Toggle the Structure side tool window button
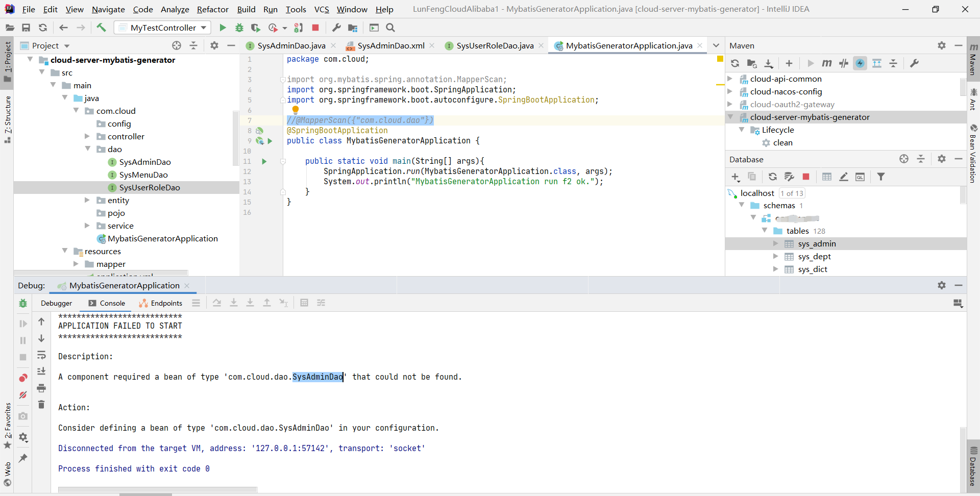Image resolution: width=980 pixels, height=496 pixels. tap(7, 120)
